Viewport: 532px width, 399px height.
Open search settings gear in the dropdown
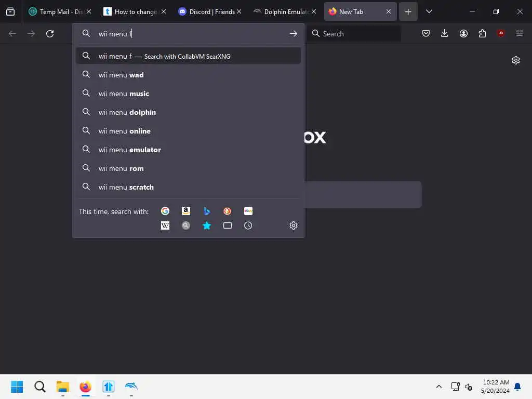click(x=294, y=225)
